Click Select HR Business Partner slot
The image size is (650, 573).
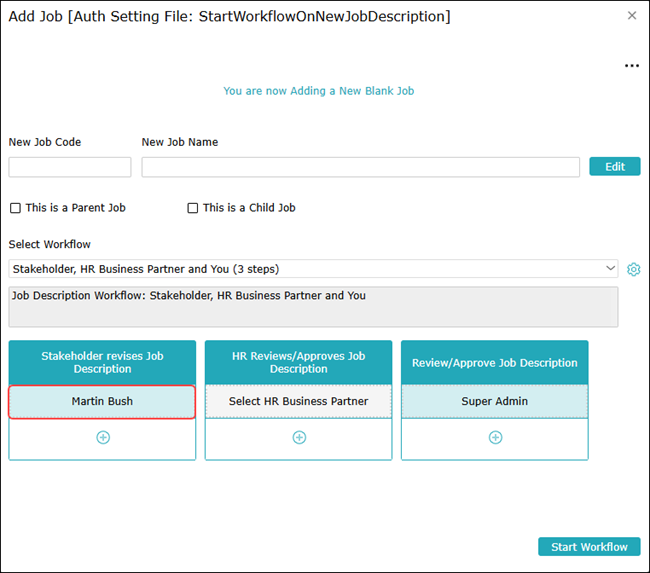(298, 401)
